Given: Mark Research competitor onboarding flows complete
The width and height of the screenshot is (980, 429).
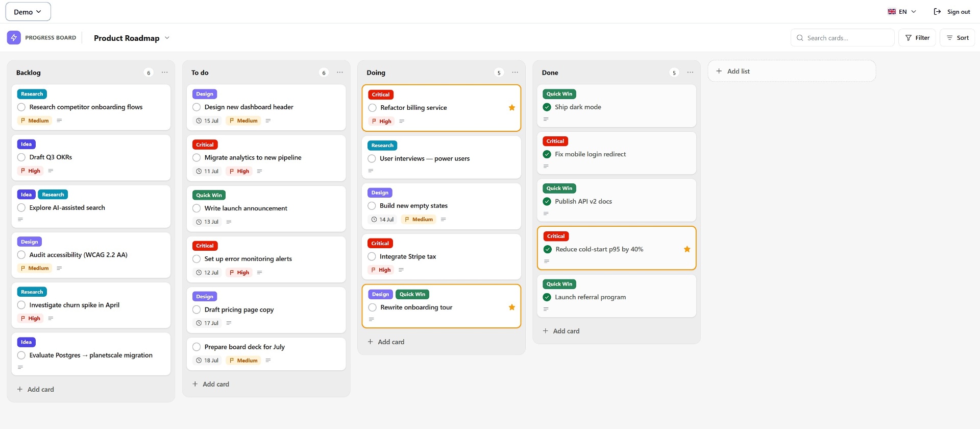Looking at the screenshot, I should pyautogui.click(x=21, y=107).
